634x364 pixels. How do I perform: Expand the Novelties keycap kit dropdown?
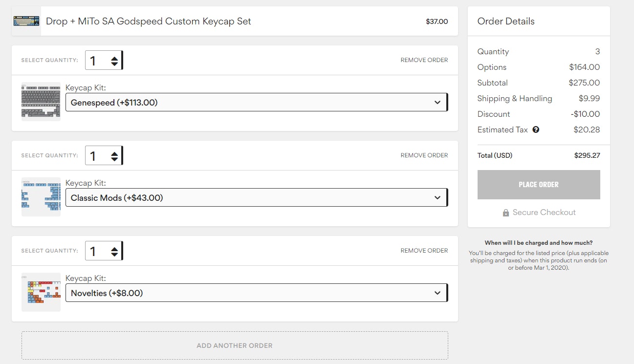pos(256,293)
